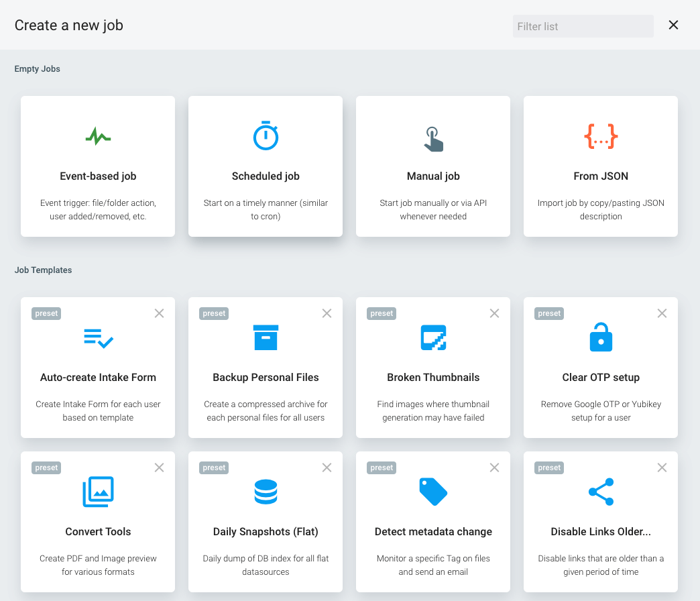Select Auto-create Intake Form title
The height and width of the screenshot is (601, 700).
point(98,377)
